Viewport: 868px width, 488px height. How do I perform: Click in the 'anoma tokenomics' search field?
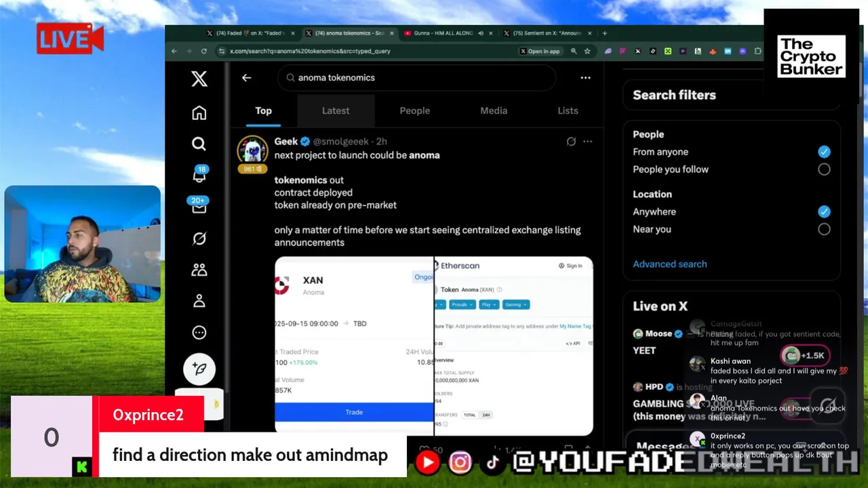point(416,77)
